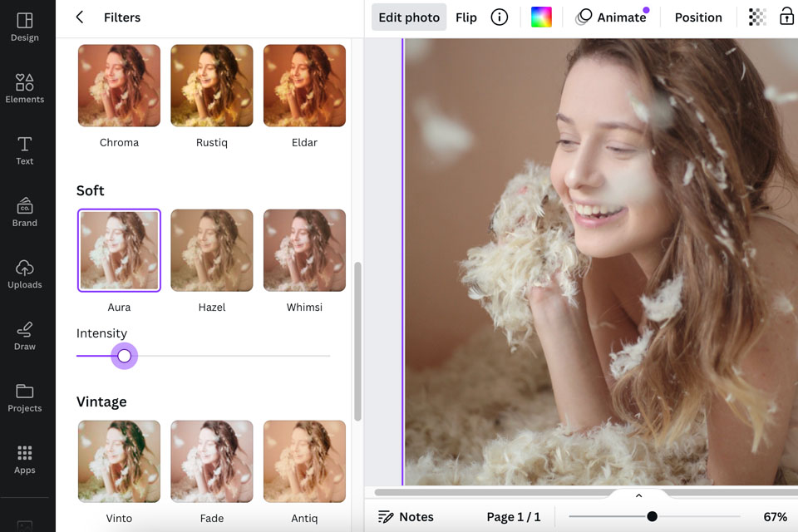Click the Soft section heading
This screenshot has width=798, height=532.
tap(90, 190)
